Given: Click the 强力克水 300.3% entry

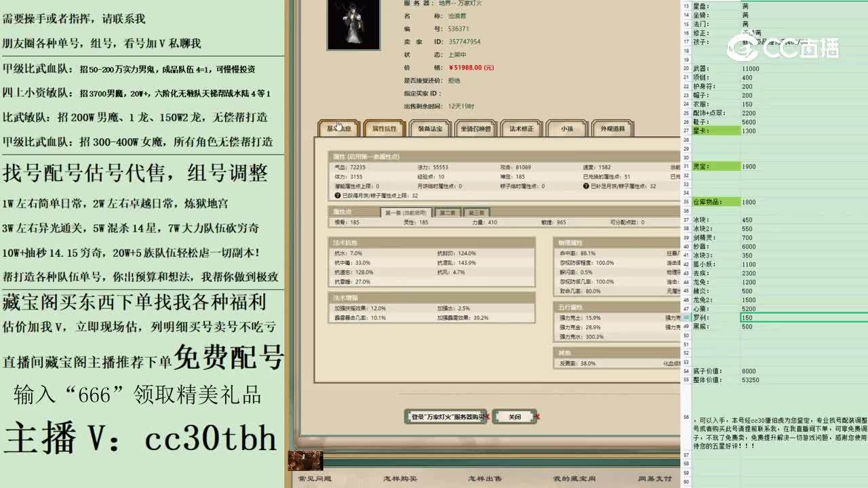Looking at the screenshot, I should click(580, 337).
